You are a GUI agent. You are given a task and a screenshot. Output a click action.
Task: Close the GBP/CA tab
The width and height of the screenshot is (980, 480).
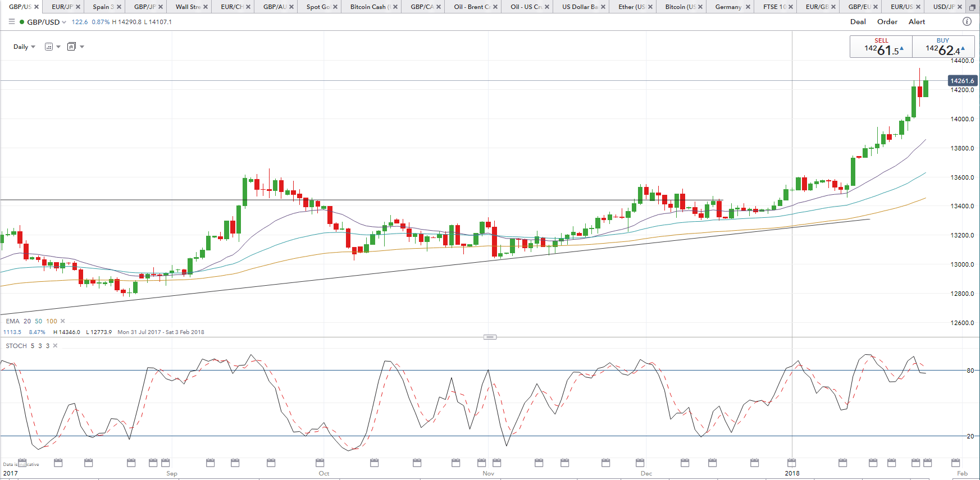pos(439,7)
